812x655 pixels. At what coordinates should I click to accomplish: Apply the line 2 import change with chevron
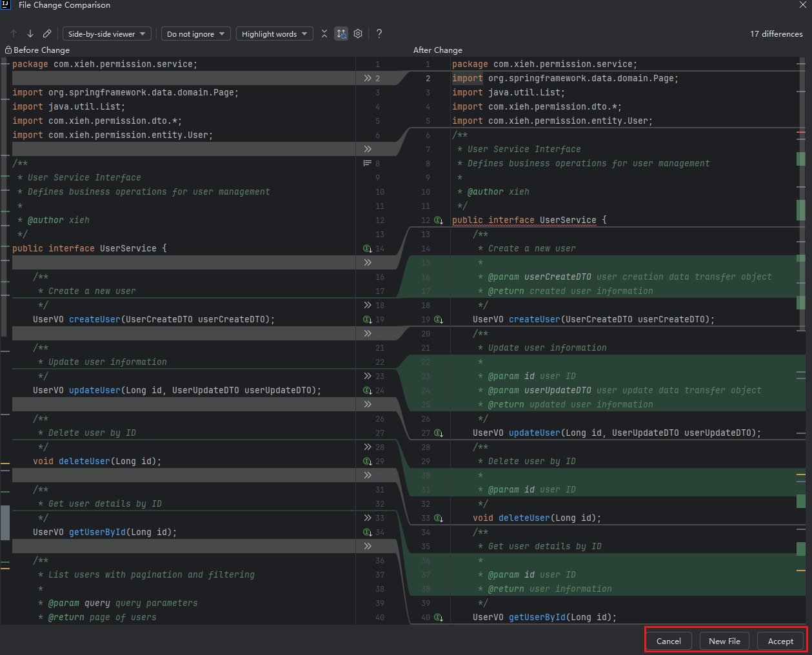(x=367, y=78)
